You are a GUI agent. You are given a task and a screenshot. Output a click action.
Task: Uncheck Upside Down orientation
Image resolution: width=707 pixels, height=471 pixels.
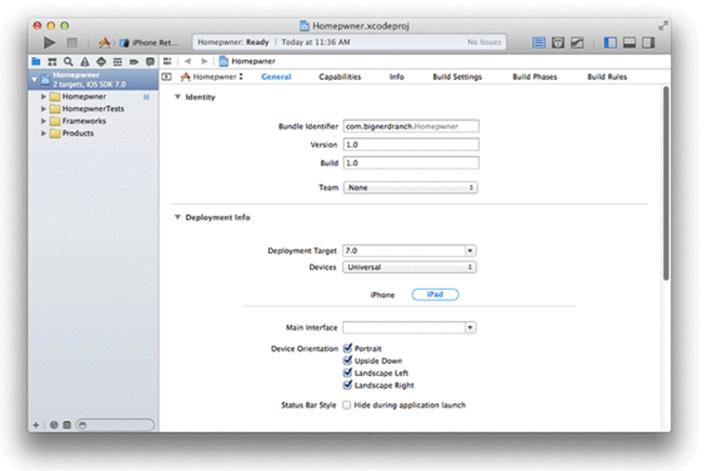coord(347,360)
